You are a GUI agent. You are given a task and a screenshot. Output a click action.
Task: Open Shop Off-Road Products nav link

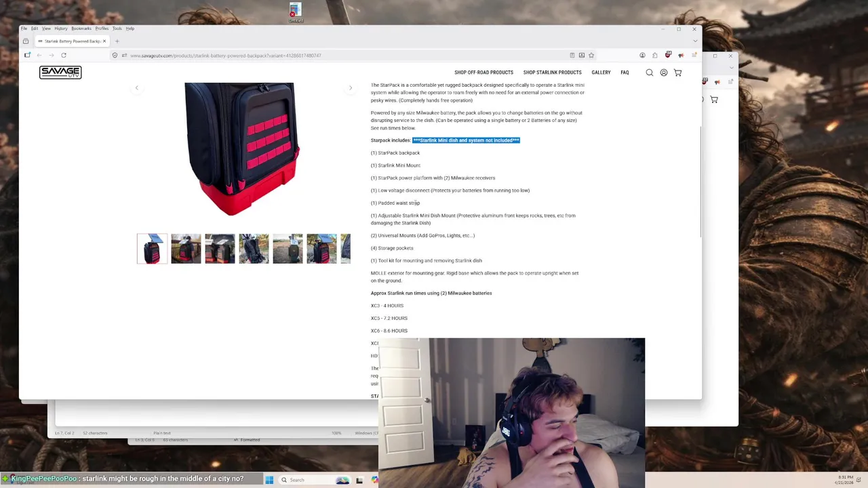coord(484,73)
